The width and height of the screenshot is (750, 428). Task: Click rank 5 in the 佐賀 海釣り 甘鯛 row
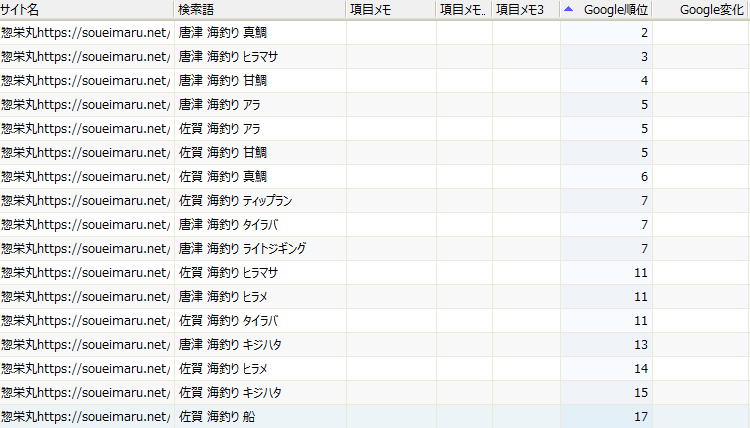[x=644, y=153]
